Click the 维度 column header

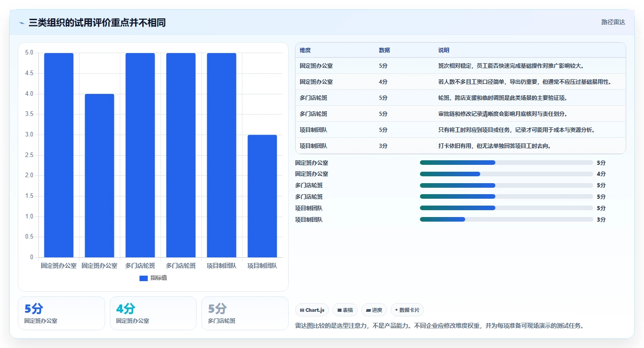pyautogui.click(x=305, y=50)
